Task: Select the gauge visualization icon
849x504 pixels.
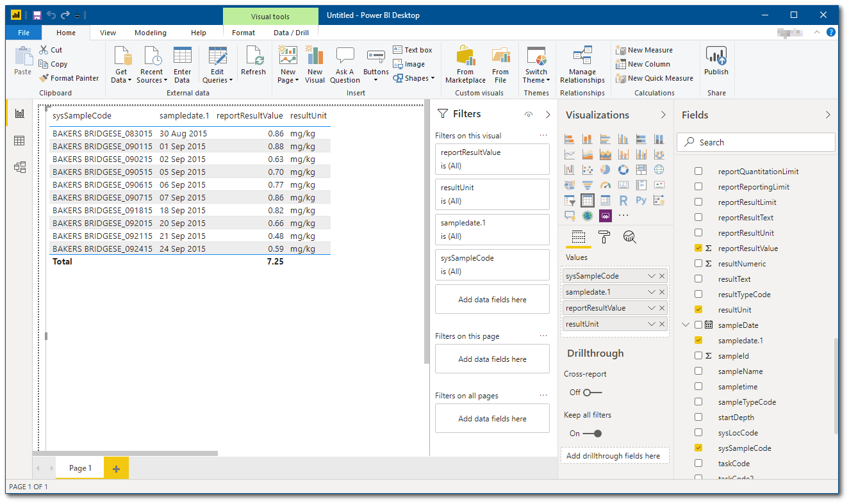Action: [606, 185]
